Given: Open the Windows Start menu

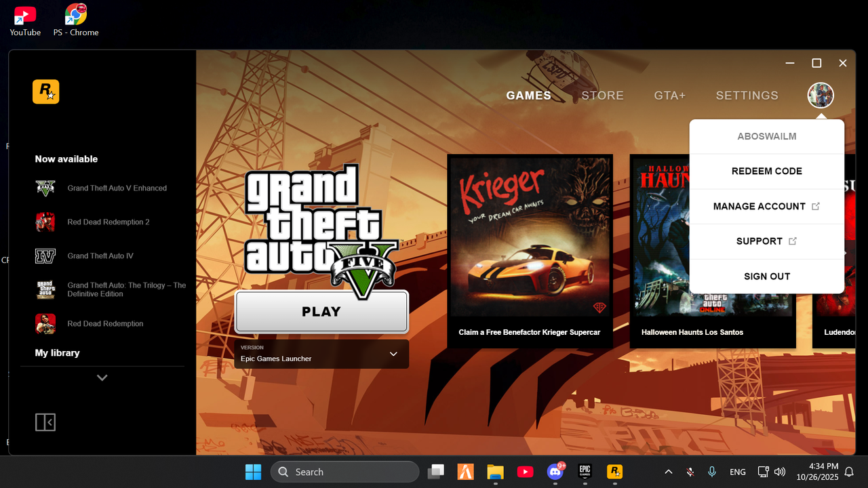Looking at the screenshot, I should point(253,472).
